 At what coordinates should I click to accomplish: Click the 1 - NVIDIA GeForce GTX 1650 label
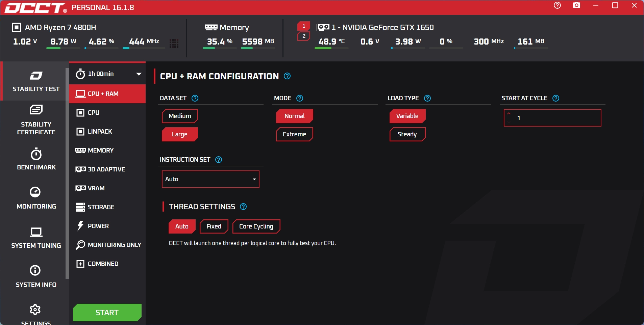[382, 27]
